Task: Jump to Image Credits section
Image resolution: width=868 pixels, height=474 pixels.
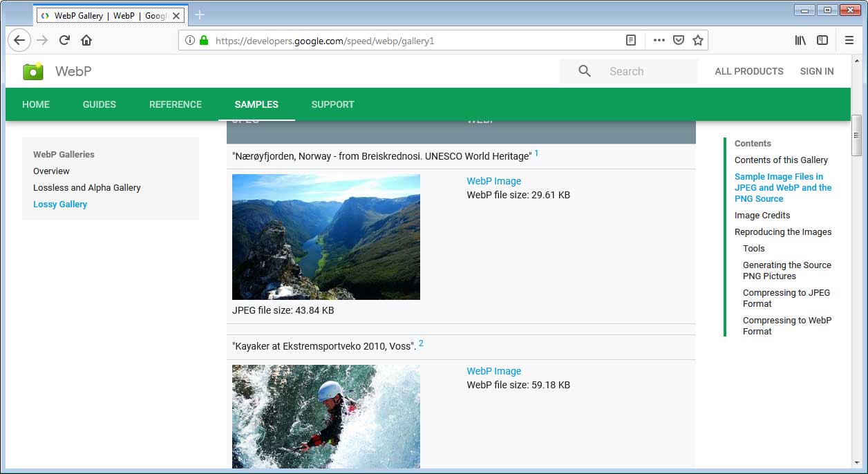Action: (x=762, y=215)
